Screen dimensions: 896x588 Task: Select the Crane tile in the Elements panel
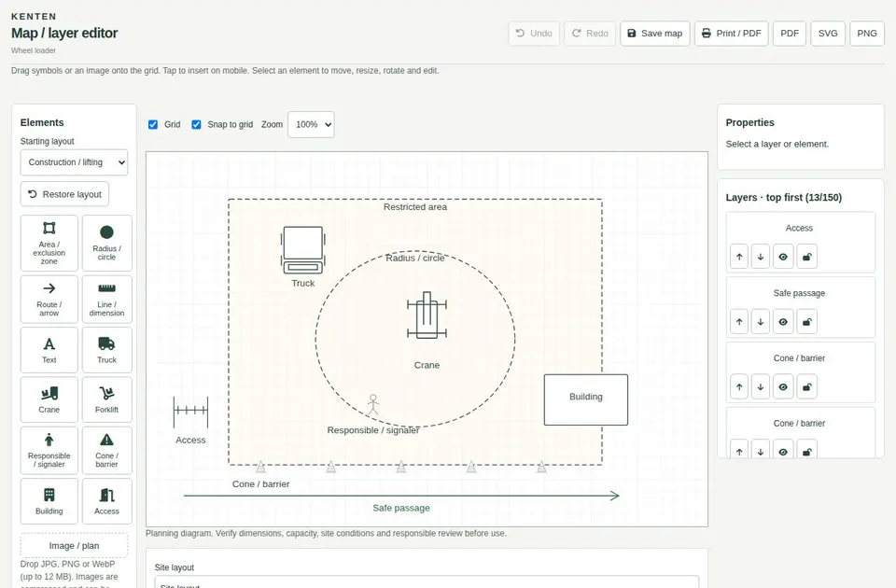tap(49, 399)
